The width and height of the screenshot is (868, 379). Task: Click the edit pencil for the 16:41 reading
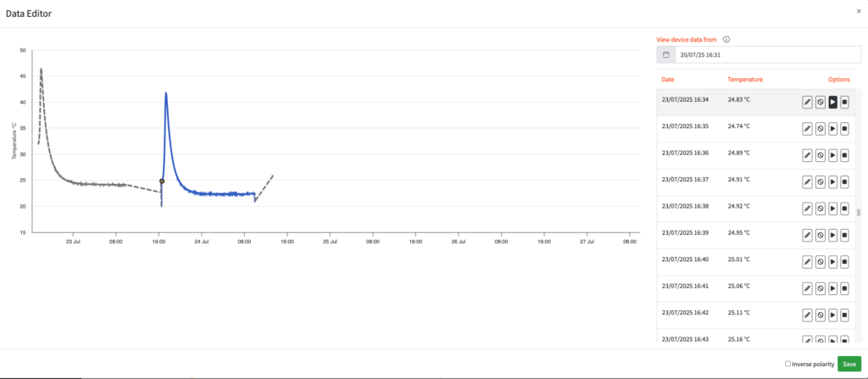click(808, 288)
